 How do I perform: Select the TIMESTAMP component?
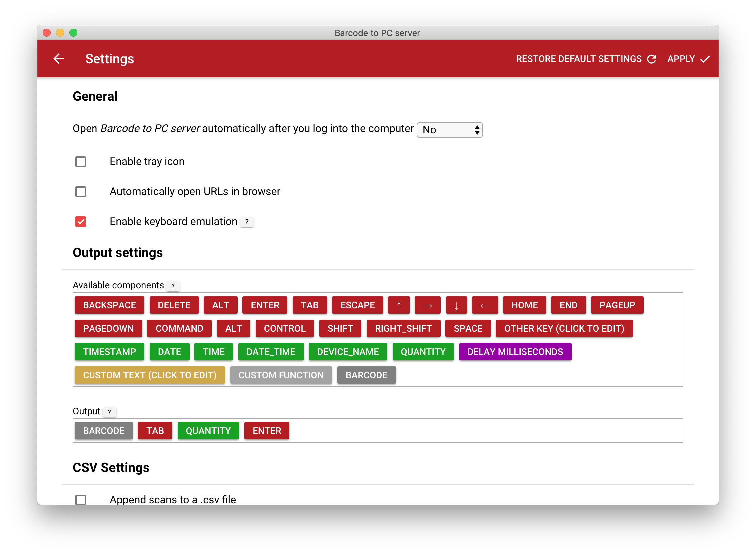[x=109, y=352]
